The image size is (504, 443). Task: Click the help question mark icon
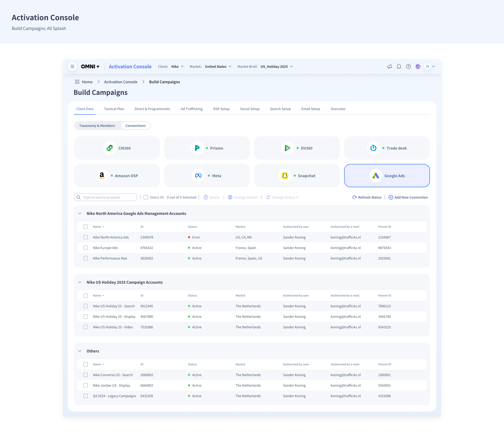[408, 66]
